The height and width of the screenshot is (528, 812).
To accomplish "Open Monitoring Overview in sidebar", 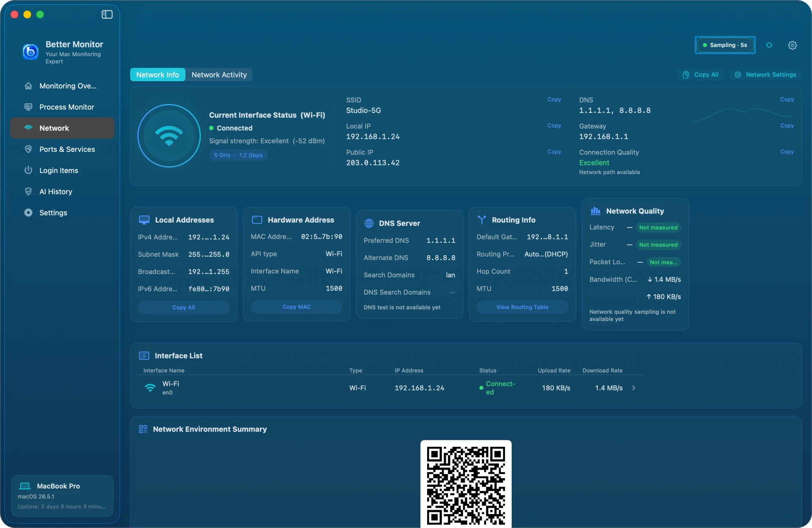I will [x=62, y=86].
